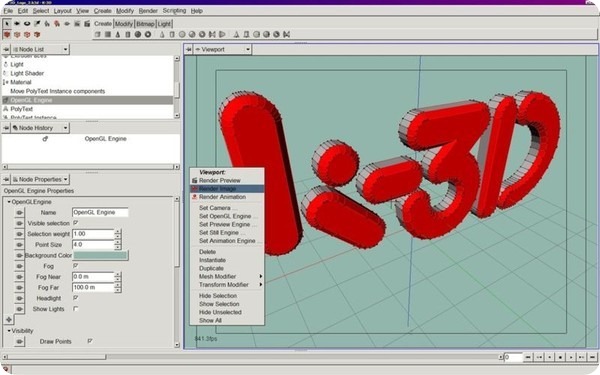The image size is (600, 375).
Task: Open the Scripting menu
Action: (x=174, y=11)
